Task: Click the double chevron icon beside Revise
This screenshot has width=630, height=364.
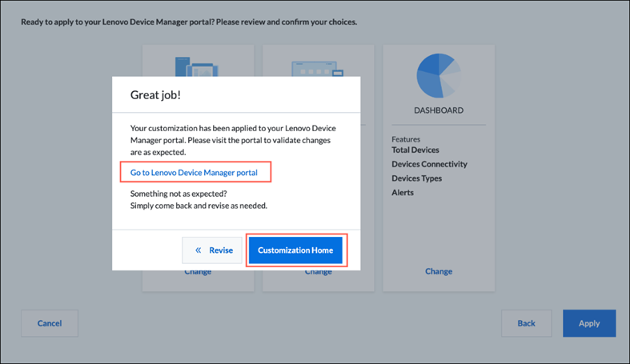Action: click(198, 250)
